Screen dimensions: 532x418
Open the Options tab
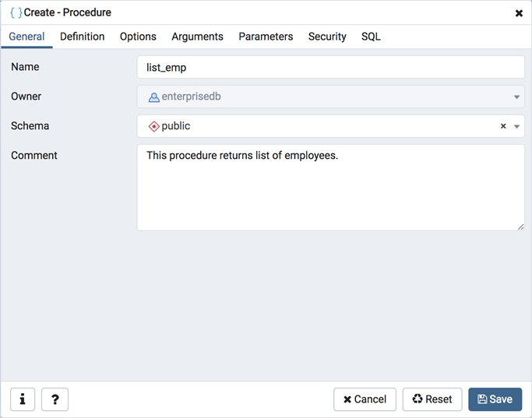(138, 37)
